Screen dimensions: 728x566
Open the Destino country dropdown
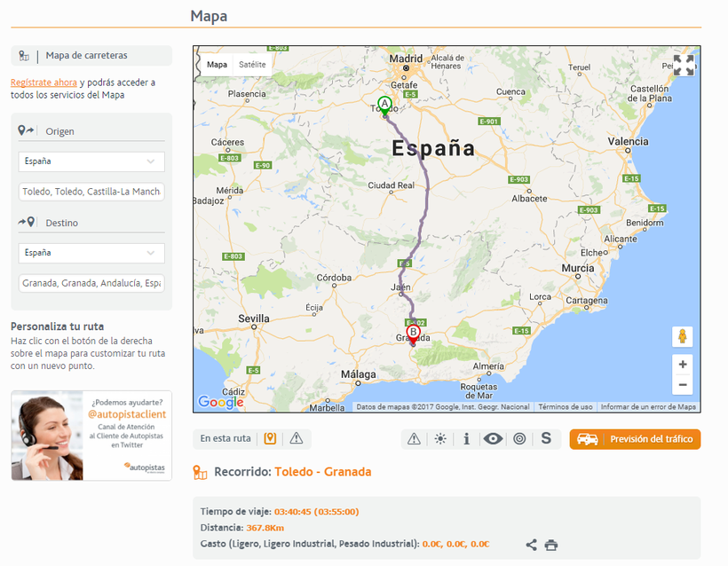tap(91, 253)
